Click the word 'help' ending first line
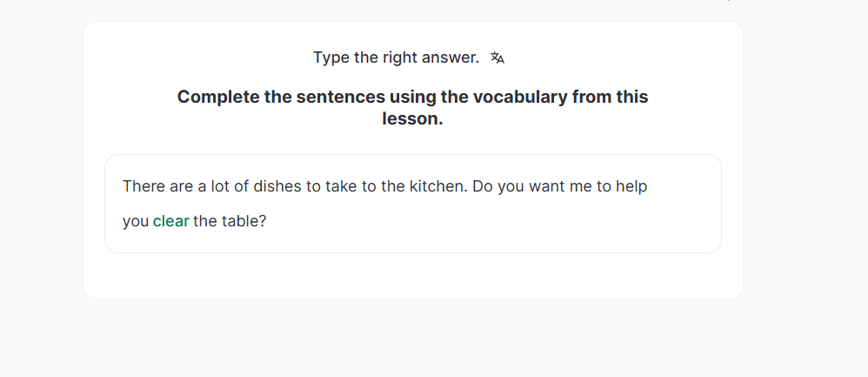Image resolution: width=868 pixels, height=377 pixels. click(x=631, y=186)
